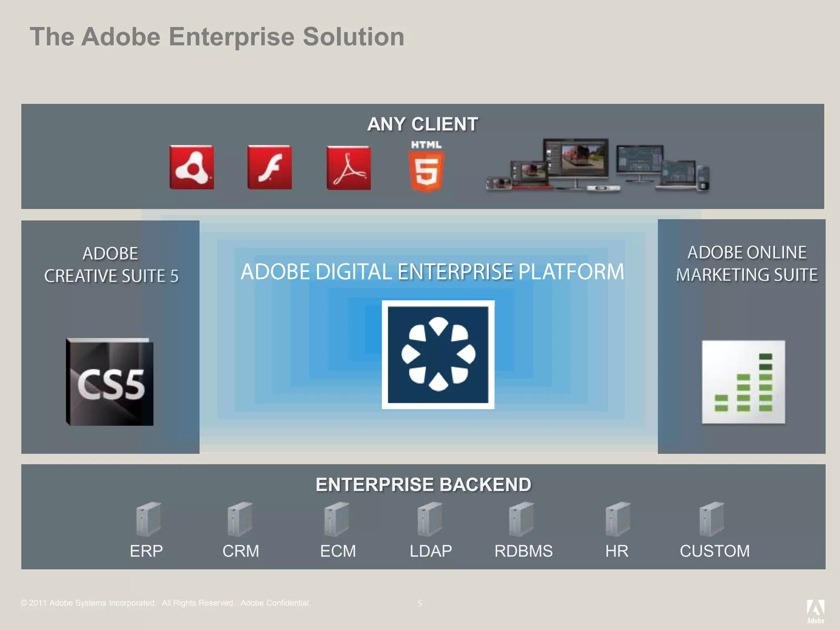
Task: Click the ECM label
Action: 338,551
